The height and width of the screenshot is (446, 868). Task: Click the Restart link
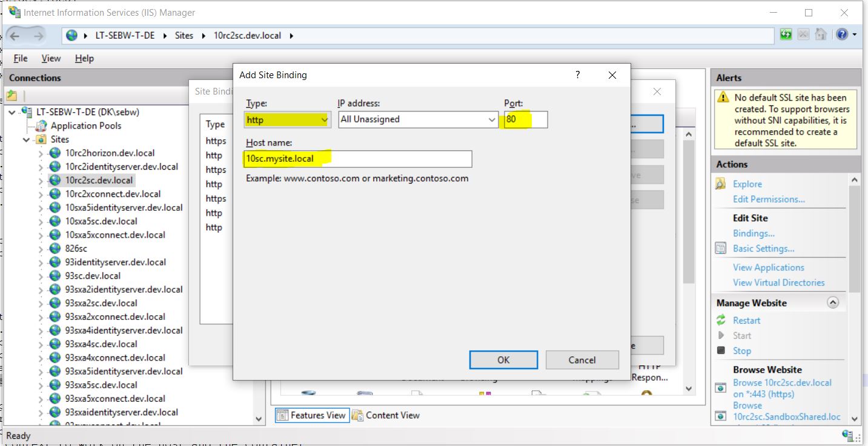[x=746, y=321]
